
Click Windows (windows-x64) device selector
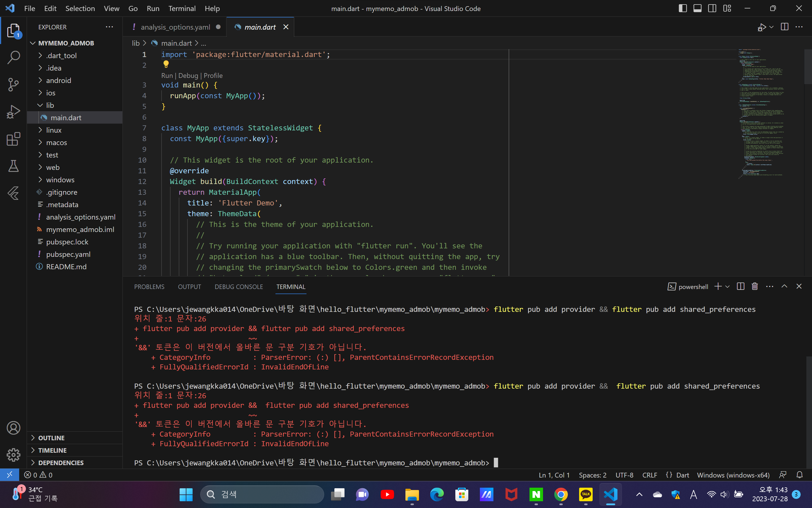point(733,475)
